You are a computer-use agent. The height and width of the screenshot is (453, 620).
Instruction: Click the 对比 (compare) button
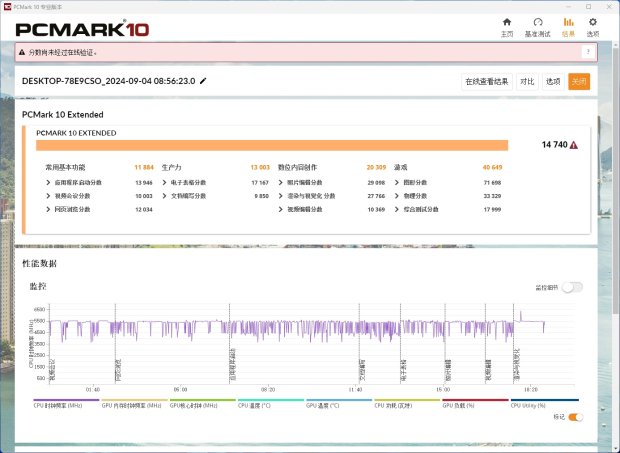click(527, 82)
